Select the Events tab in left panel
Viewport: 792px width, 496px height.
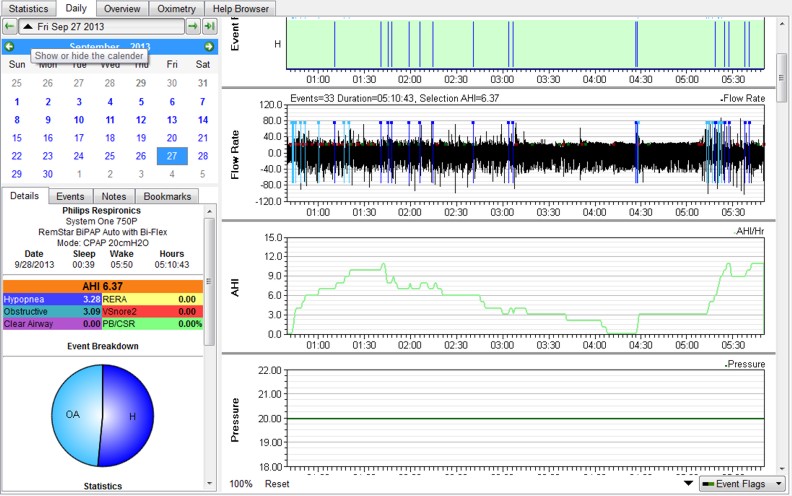tap(69, 197)
